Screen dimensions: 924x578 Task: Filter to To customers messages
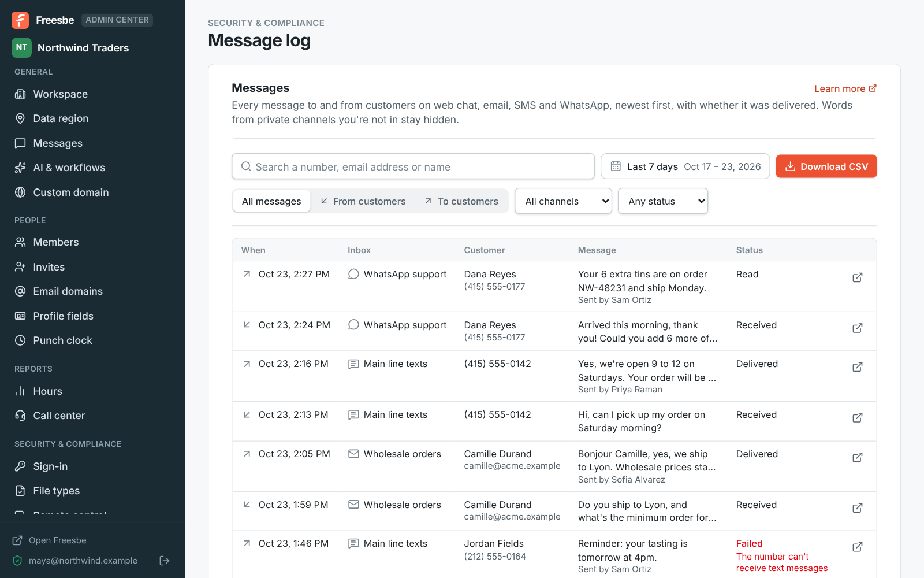point(461,201)
